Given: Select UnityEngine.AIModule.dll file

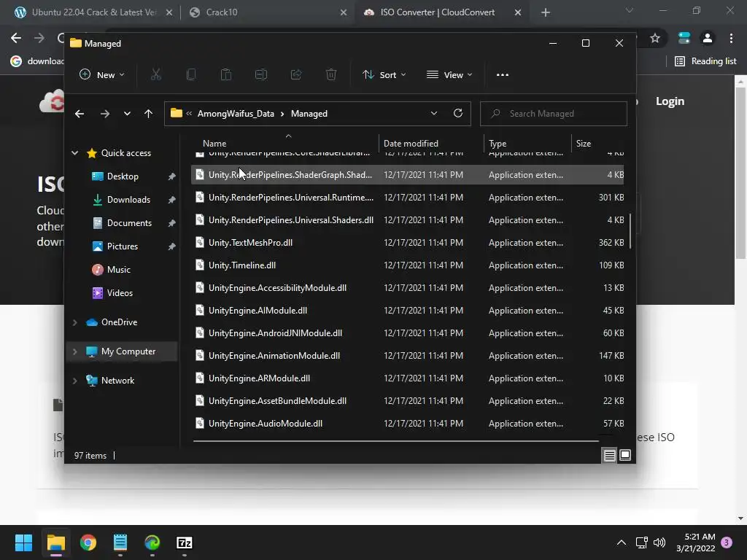Looking at the screenshot, I should [x=407, y=311].
